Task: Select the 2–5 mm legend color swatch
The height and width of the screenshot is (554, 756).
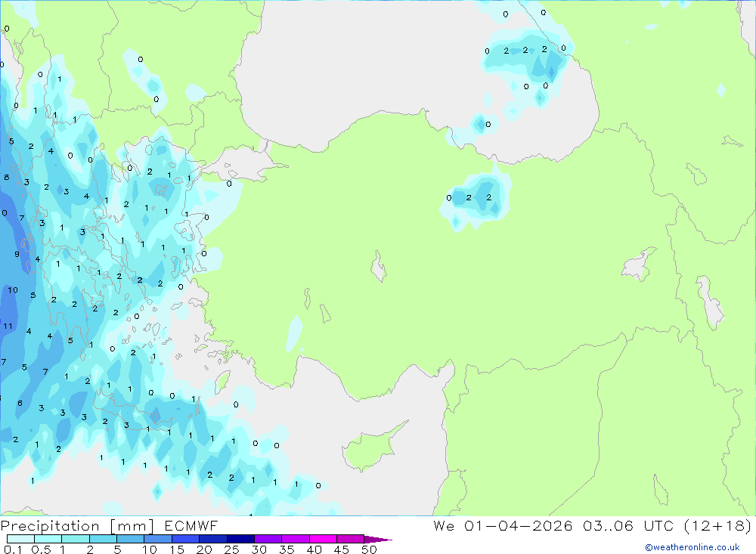Action: [103, 539]
